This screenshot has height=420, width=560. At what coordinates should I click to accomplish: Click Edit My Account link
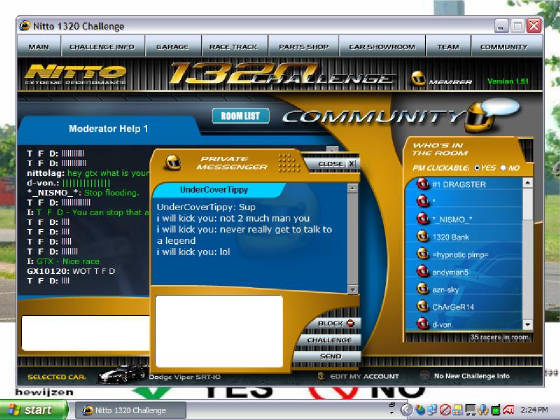pyautogui.click(x=364, y=376)
